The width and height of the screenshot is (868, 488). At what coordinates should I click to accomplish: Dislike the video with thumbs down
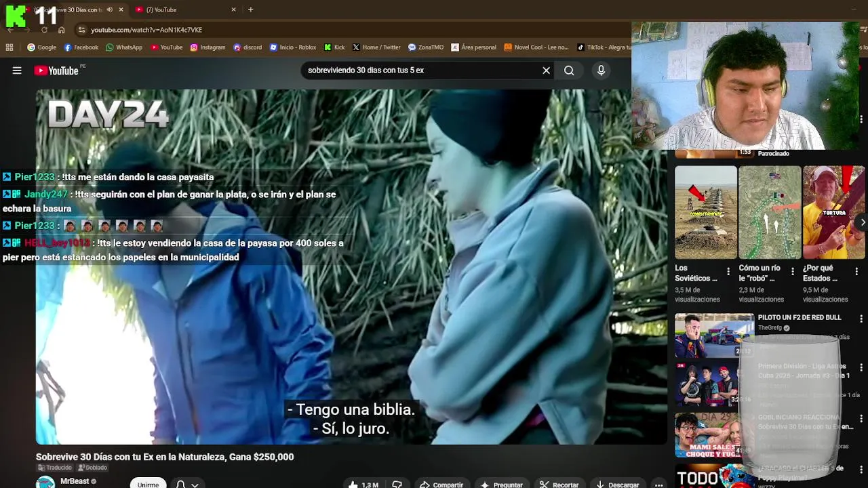397,485
